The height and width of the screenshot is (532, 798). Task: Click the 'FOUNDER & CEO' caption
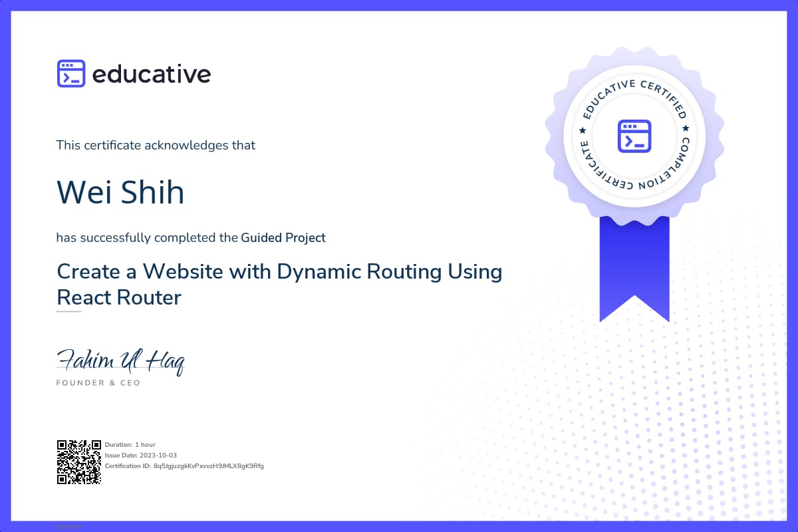(x=98, y=383)
